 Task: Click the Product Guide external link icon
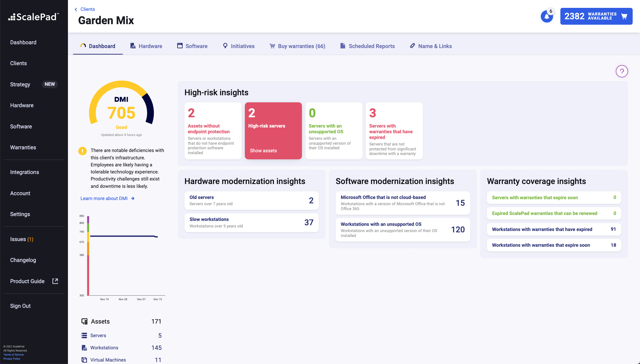click(55, 281)
